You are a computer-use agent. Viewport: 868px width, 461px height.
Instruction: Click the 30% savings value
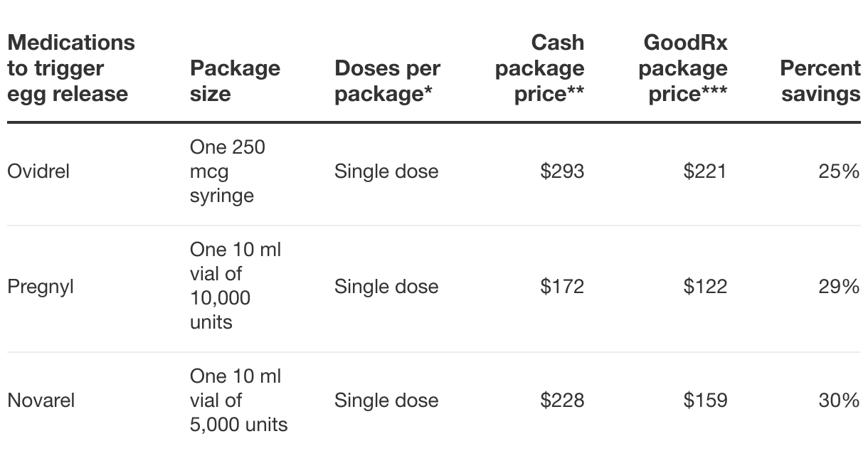click(x=839, y=401)
